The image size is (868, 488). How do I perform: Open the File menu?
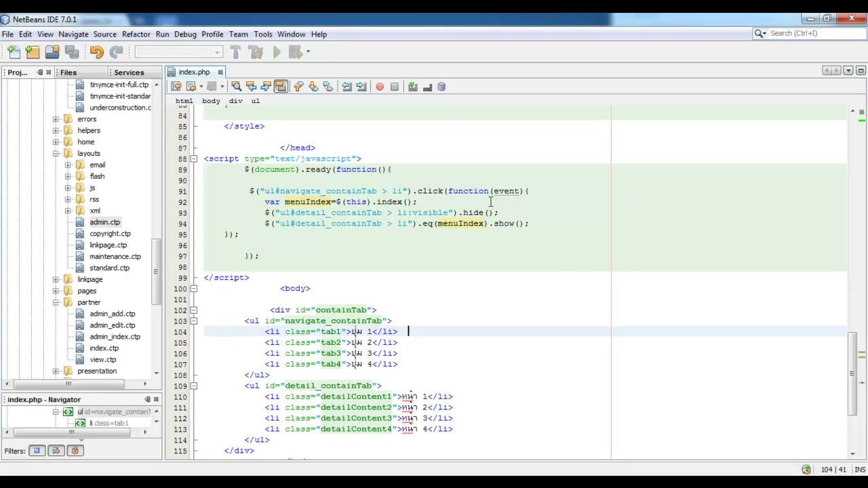(7, 34)
